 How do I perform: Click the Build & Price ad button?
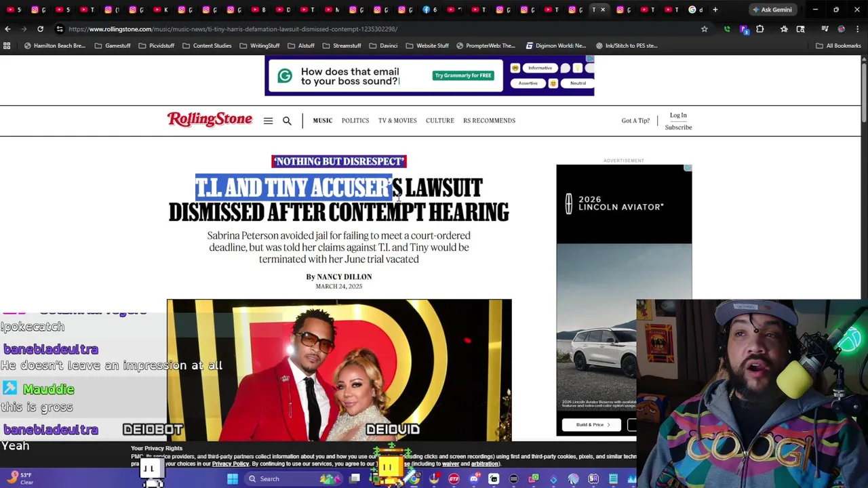coord(590,425)
